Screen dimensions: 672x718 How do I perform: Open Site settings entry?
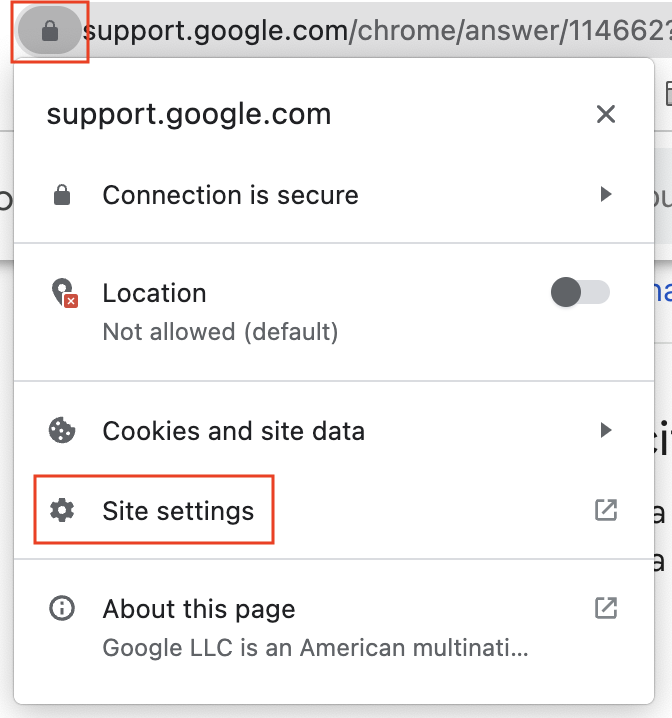pos(178,511)
